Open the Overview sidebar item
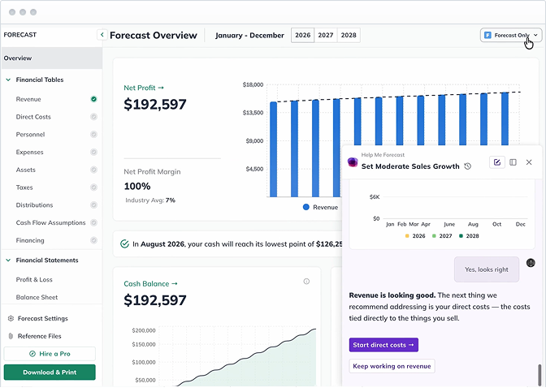Image resolution: width=546 pixels, height=392 pixels. click(x=51, y=58)
